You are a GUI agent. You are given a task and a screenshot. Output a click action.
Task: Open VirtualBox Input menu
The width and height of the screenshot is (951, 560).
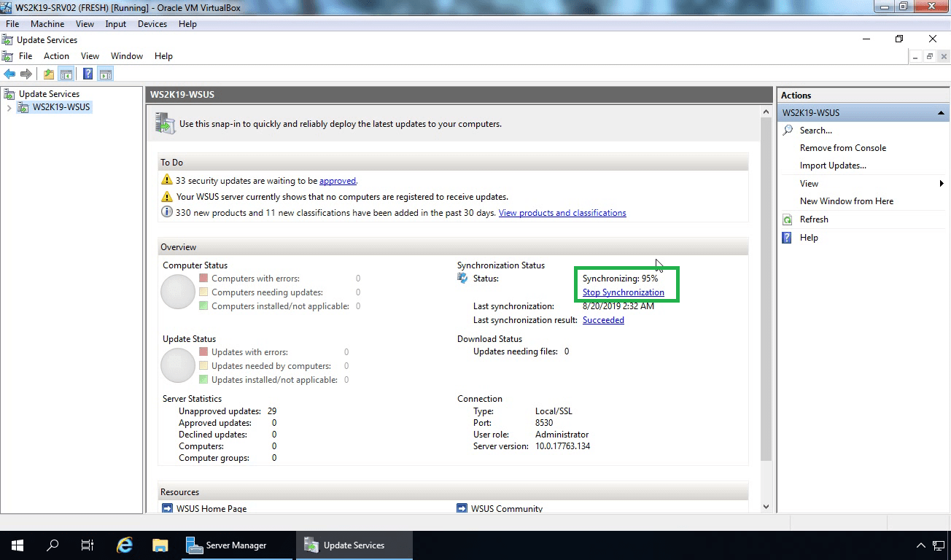(116, 24)
